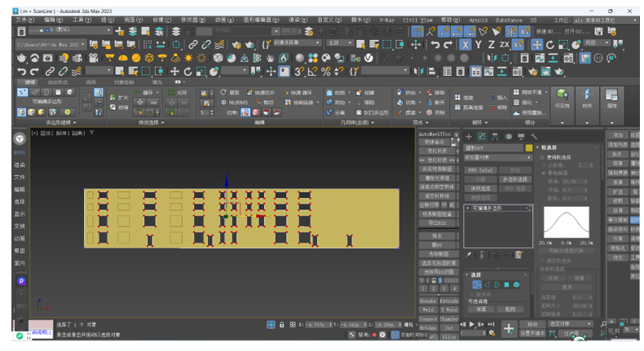Toggle the 自动 key mode button
Image resolution: width=644 pixels, height=351 pixels.
coord(532,324)
